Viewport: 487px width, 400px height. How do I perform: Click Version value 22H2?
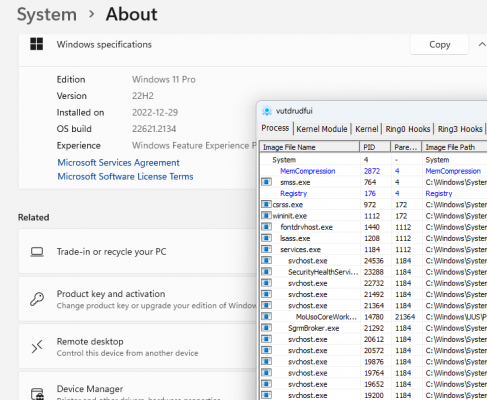pos(143,96)
